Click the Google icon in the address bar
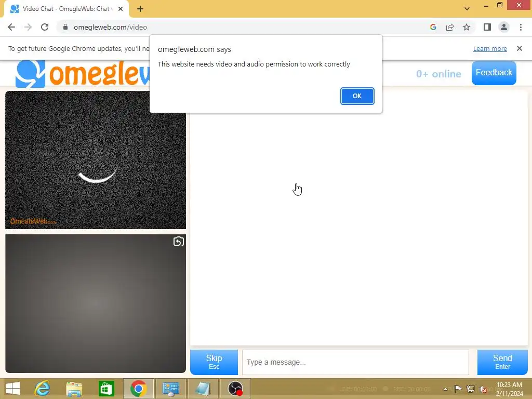 coord(433,27)
